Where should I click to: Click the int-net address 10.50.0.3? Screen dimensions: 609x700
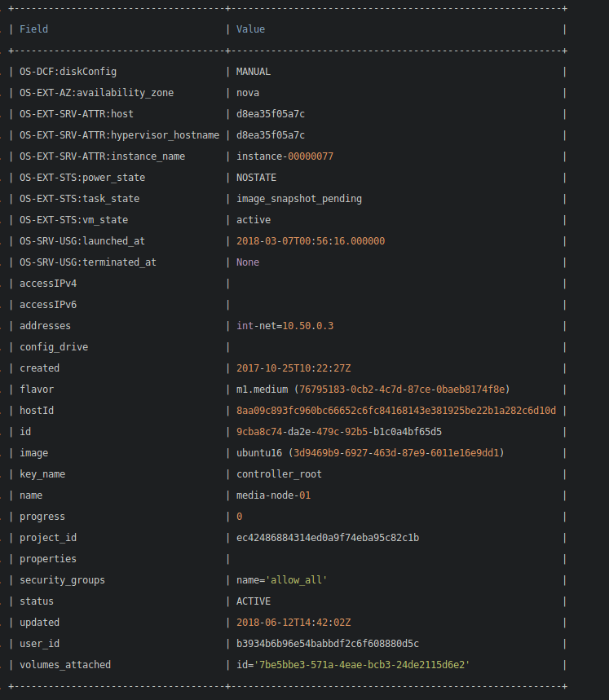[285, 326]
